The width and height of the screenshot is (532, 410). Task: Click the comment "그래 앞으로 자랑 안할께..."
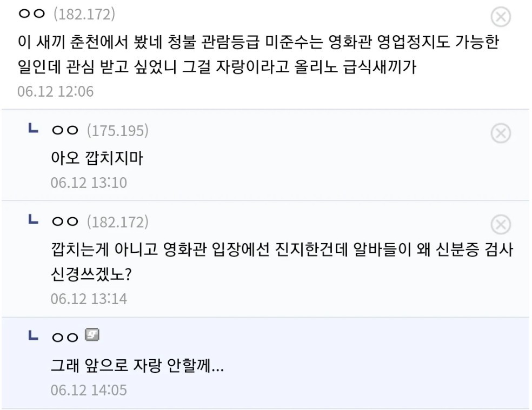[137, 366]
